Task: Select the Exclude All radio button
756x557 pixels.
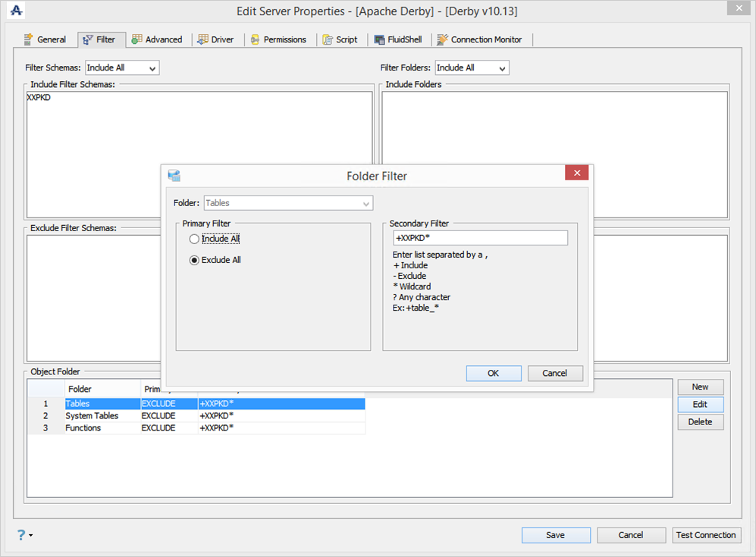Action: 194,260
